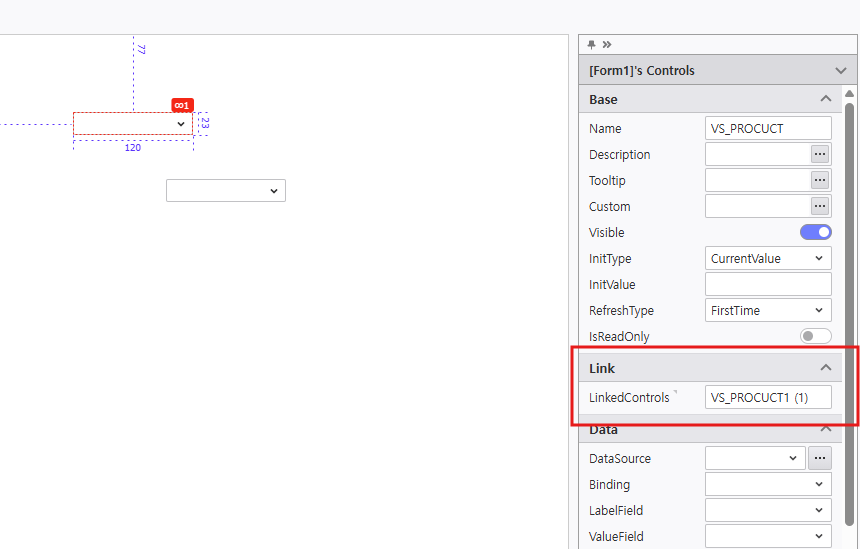Collapse the Link section

pyautogui.click(x=825, y=368)
